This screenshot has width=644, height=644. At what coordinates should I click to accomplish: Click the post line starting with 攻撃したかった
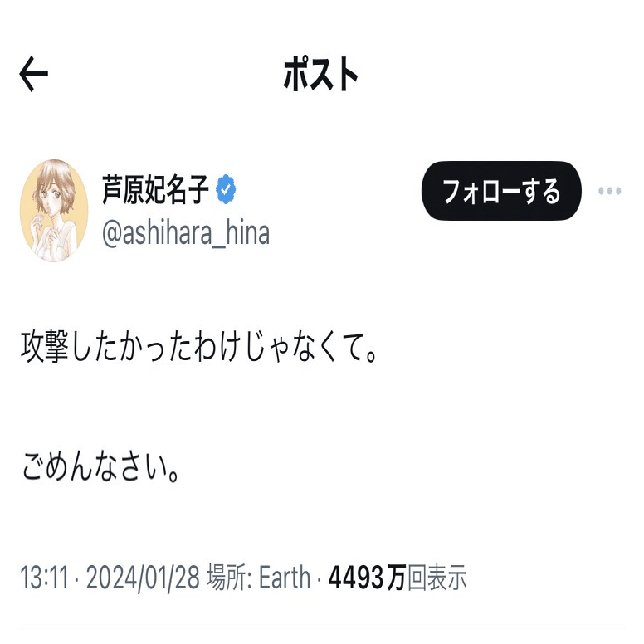click(199, 348)
